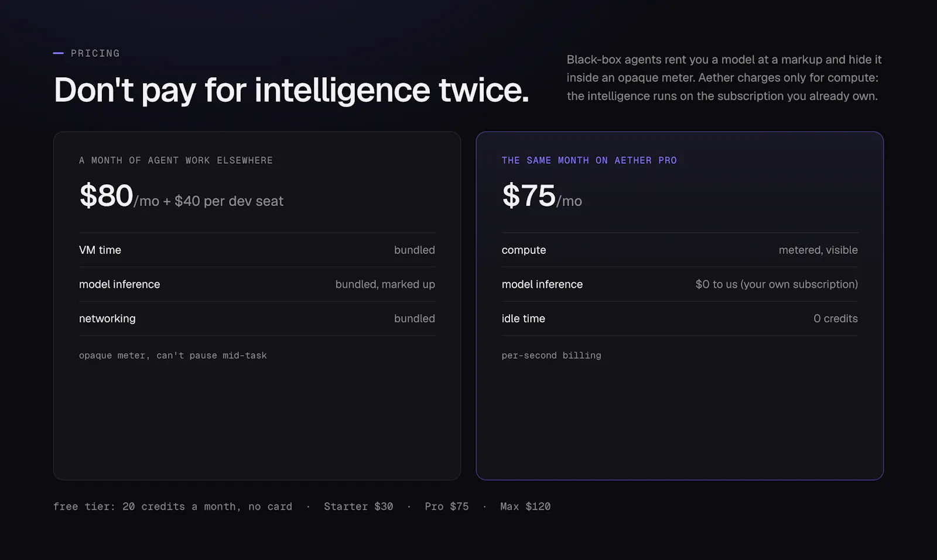Click THE SAME MONTH ON AETHER PRO header
Image resolution: width=937 pixels, height=560 pixels.
(589, 160)
